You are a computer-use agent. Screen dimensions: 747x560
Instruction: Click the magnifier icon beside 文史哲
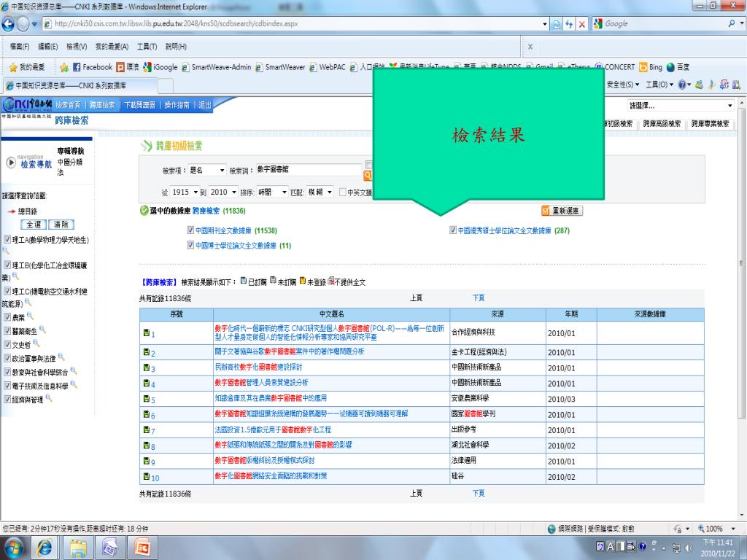(x=36, y=343)
